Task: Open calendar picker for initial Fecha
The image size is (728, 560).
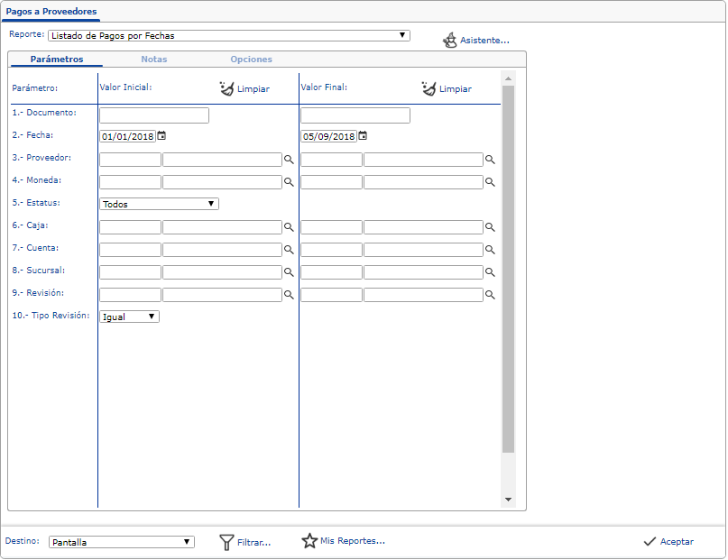Action: [161, 136]
